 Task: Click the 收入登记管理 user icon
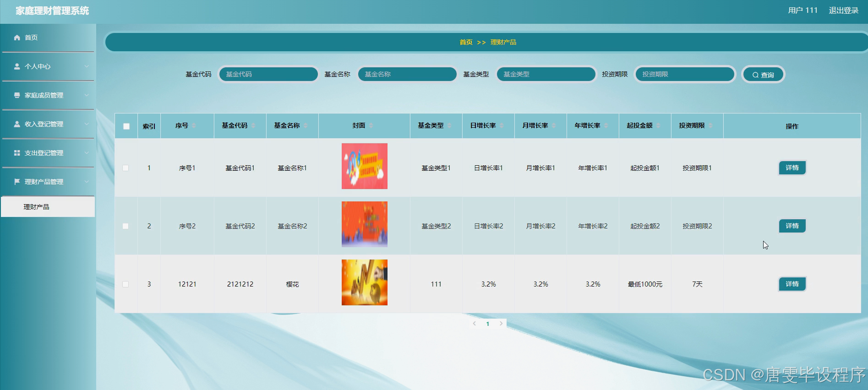17,124
